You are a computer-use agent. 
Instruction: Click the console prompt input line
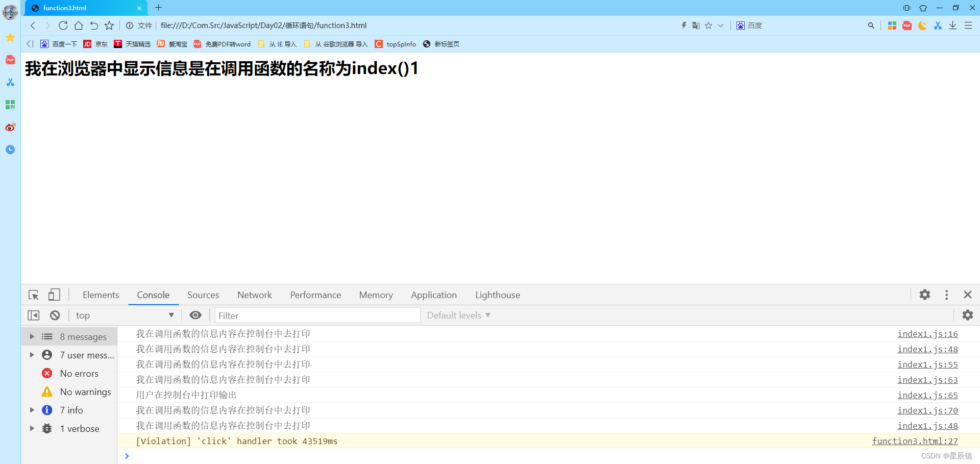coord(549,456)
